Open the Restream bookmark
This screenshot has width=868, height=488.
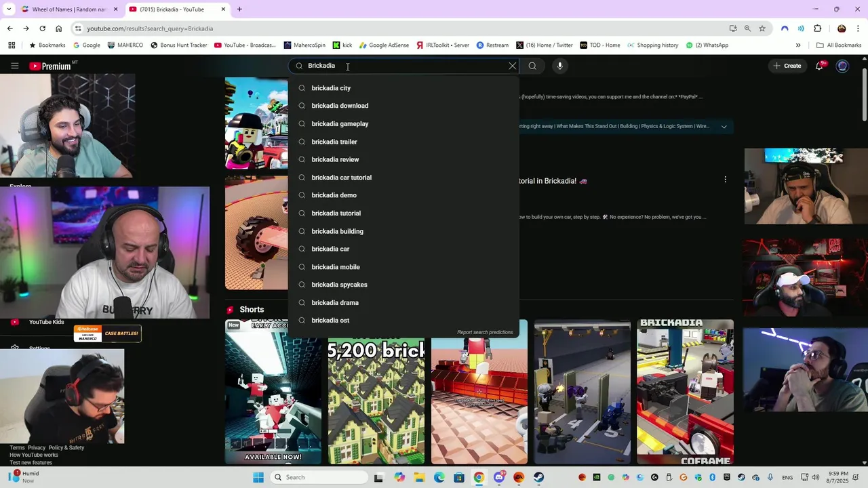492,45
